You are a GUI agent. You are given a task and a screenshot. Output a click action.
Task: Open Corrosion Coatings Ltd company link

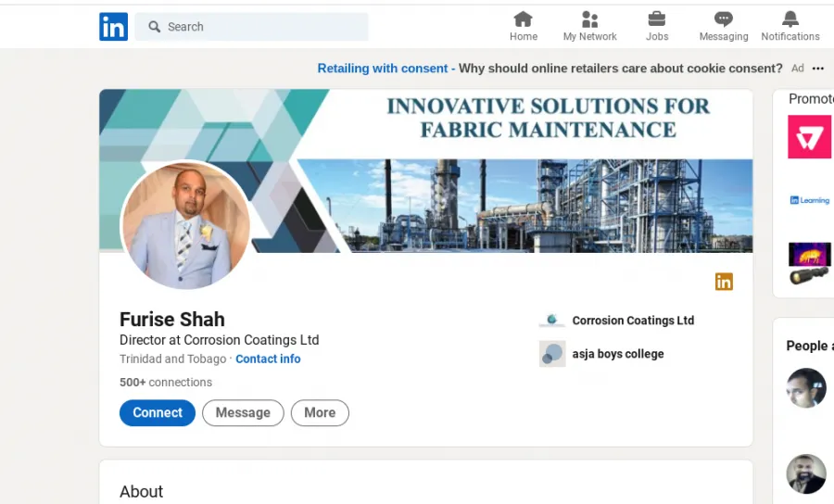633,321
